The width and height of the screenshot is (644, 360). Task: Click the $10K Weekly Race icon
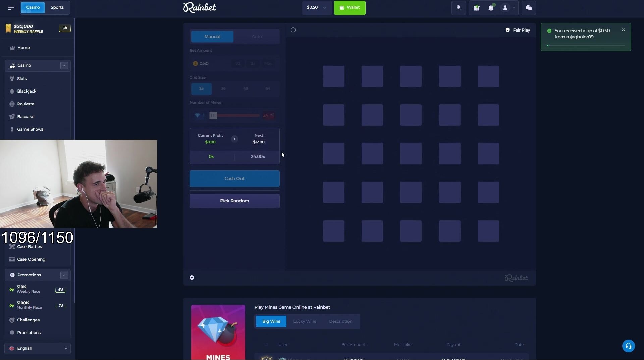[12, 289]
